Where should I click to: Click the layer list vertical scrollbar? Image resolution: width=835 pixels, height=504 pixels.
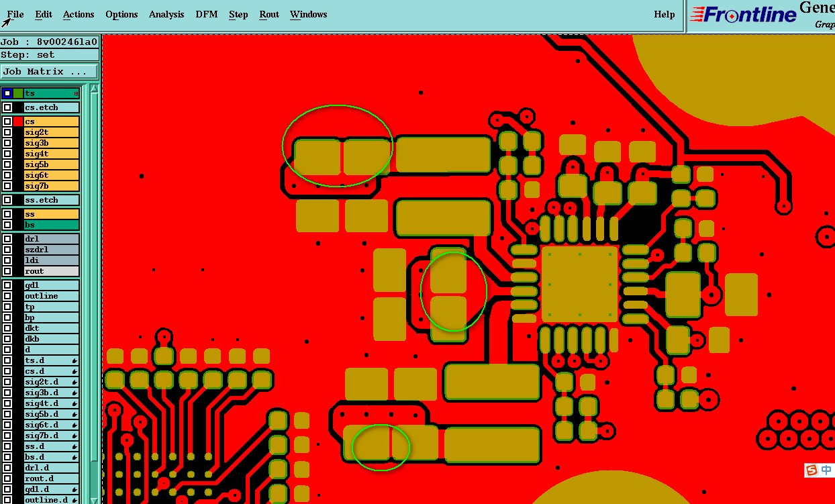[95, 294]
